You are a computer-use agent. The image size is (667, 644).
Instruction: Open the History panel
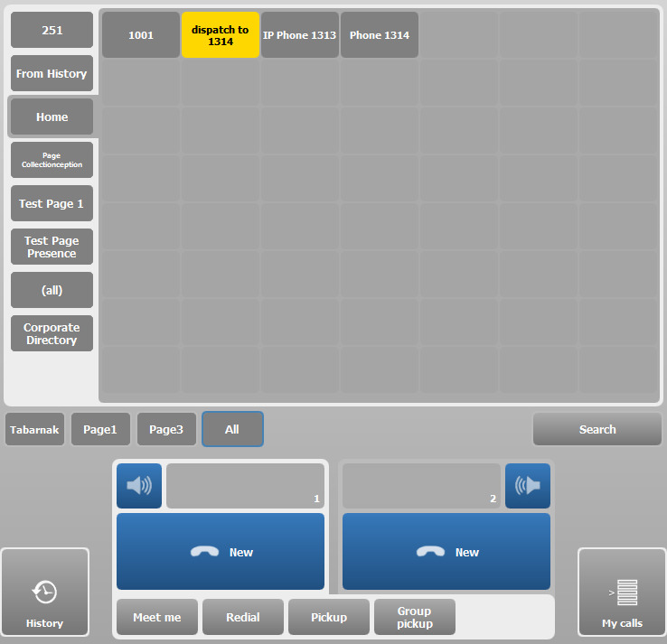pos(44,592)
